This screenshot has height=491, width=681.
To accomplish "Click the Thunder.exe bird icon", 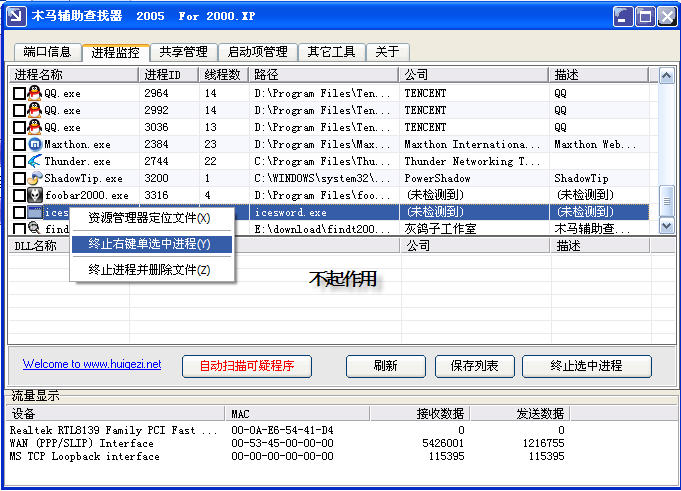I will (35, 161).
